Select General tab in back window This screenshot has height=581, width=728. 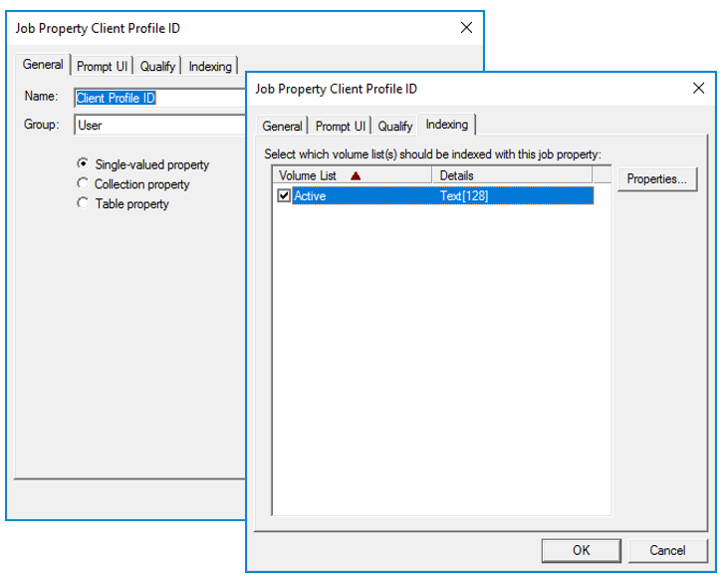(43, 64)
